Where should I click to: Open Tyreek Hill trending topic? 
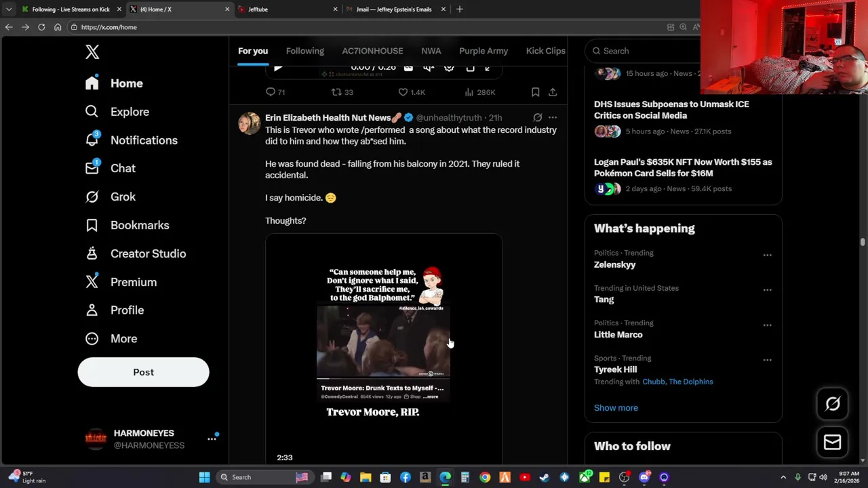(616, 369)
